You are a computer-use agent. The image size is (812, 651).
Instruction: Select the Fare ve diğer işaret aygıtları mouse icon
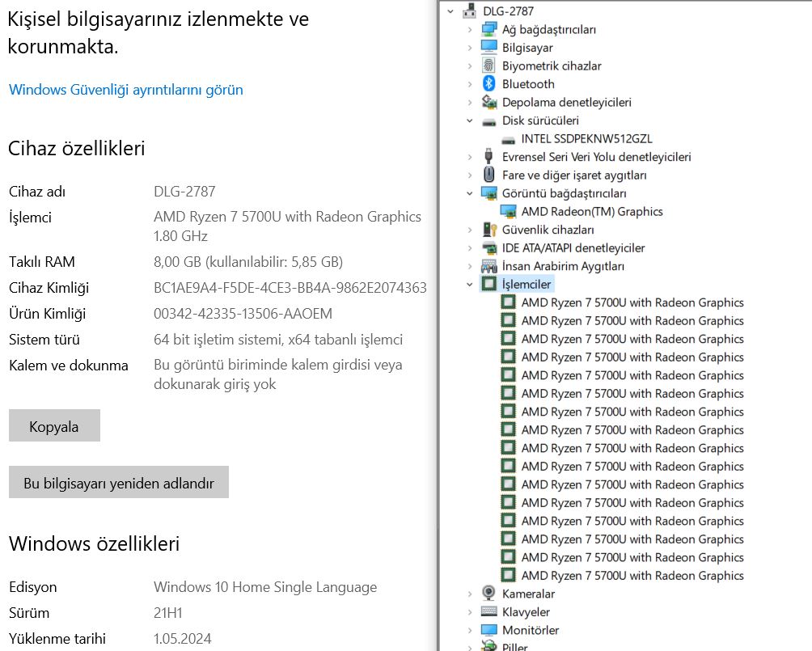[488, 175]
